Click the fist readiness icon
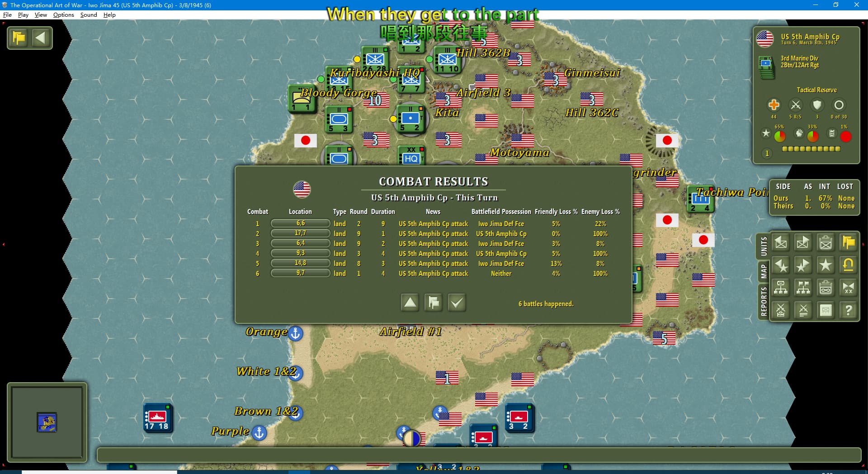 799,133
